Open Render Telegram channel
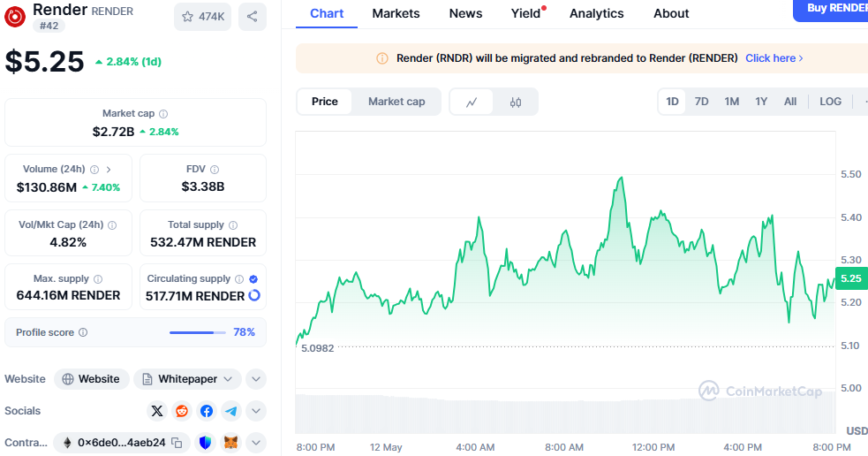This screenshot has height=456, width=868. (231, 411)
